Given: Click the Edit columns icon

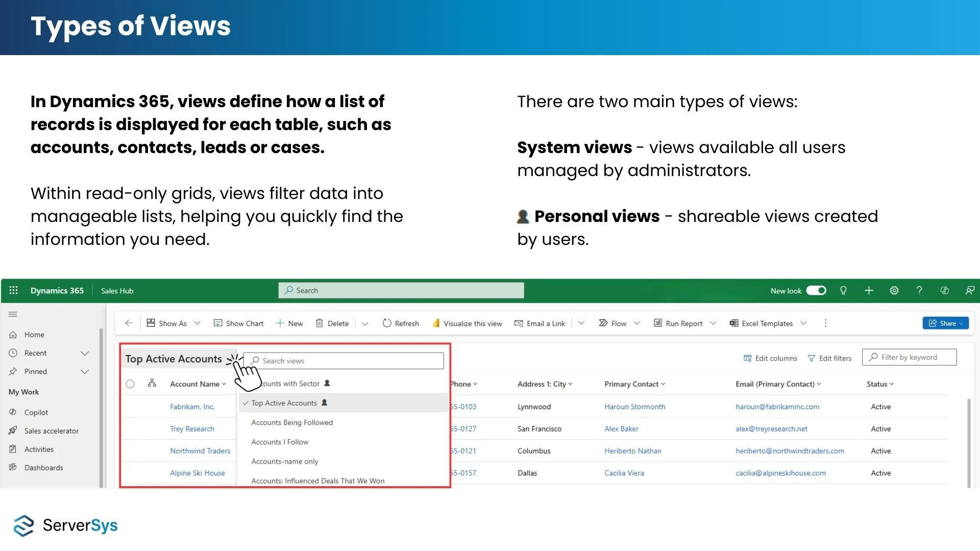Looking at the screenshot, I should (747, 358).
